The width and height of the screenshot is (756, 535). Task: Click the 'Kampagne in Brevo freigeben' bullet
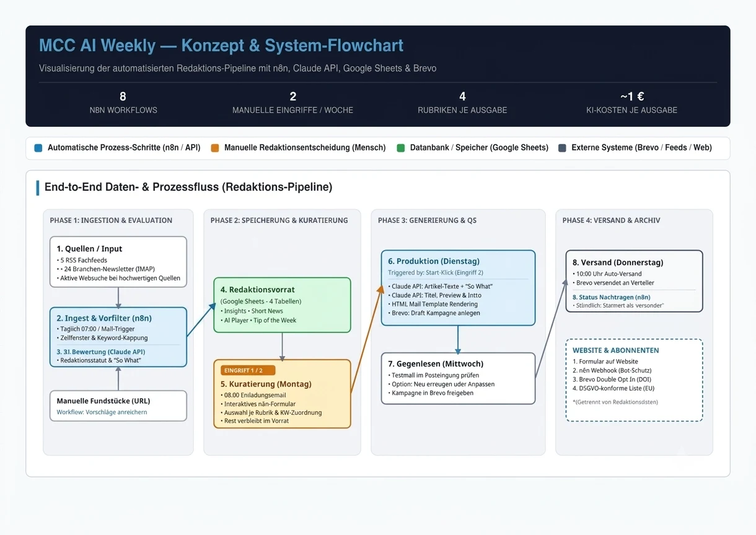pos(431,393)
